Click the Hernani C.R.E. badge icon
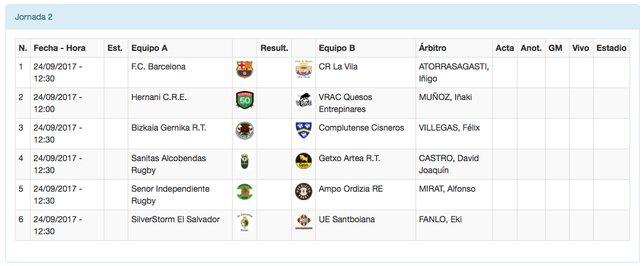 click(245, 100)
